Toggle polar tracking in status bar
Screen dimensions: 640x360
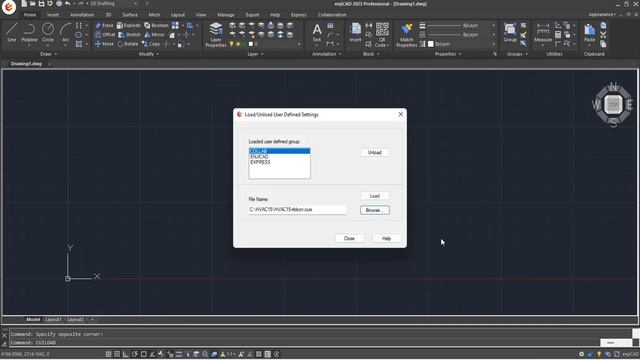(135, 354)
